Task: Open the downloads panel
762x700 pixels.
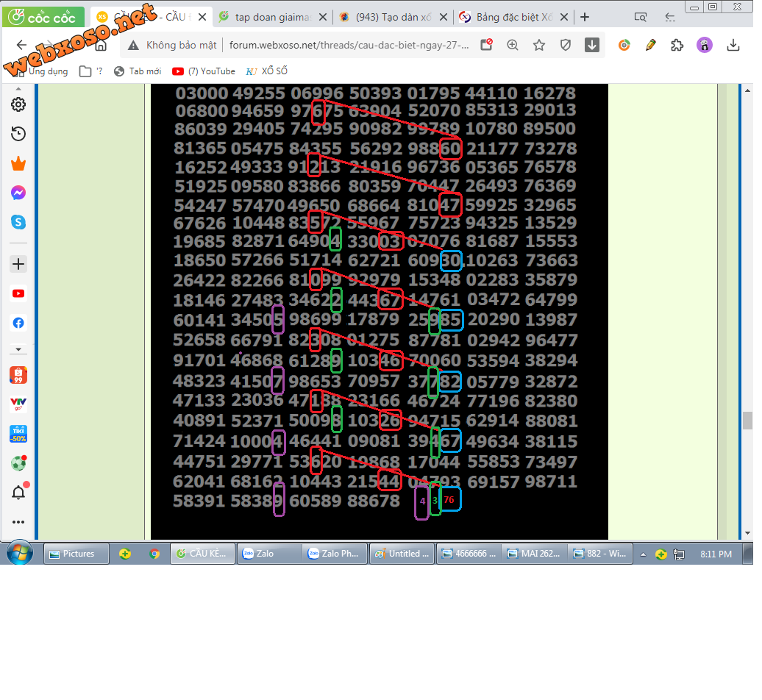Action: pyautogui.click(x=733, y=45)
